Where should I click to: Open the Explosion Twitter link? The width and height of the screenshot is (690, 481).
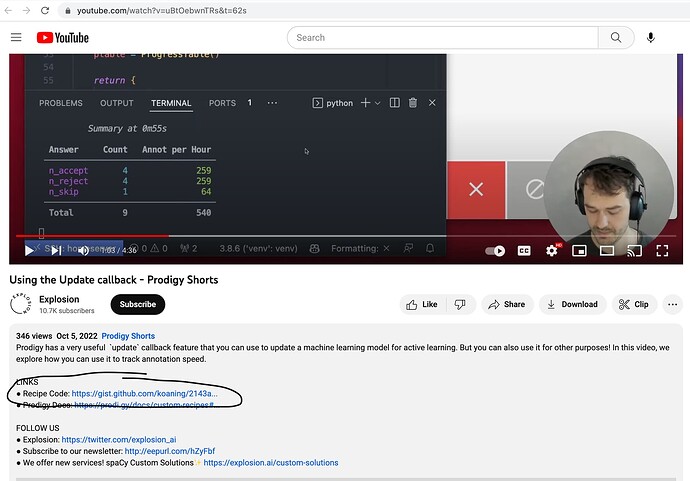[119, 440]
